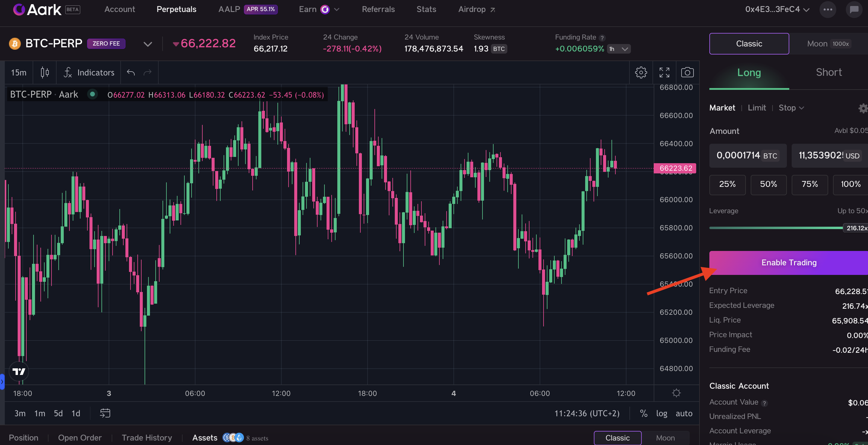The image size is (868, 445).
Task: Switch to the Open Order tab
Action: [80, 438]
